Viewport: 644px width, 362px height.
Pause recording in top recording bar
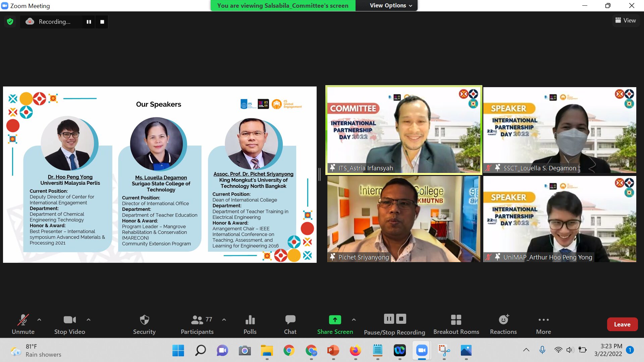89,22
